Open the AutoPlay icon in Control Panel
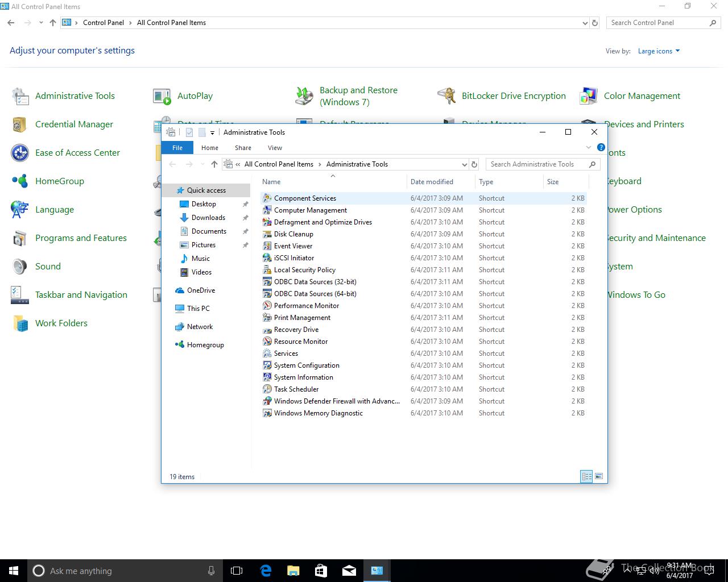This screenshot has width=728, height=582. 162,96
